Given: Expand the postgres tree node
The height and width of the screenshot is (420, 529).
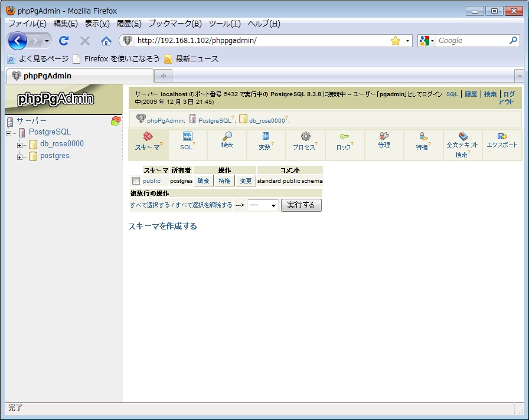Looking at the screenshot, I should point(20,157).
